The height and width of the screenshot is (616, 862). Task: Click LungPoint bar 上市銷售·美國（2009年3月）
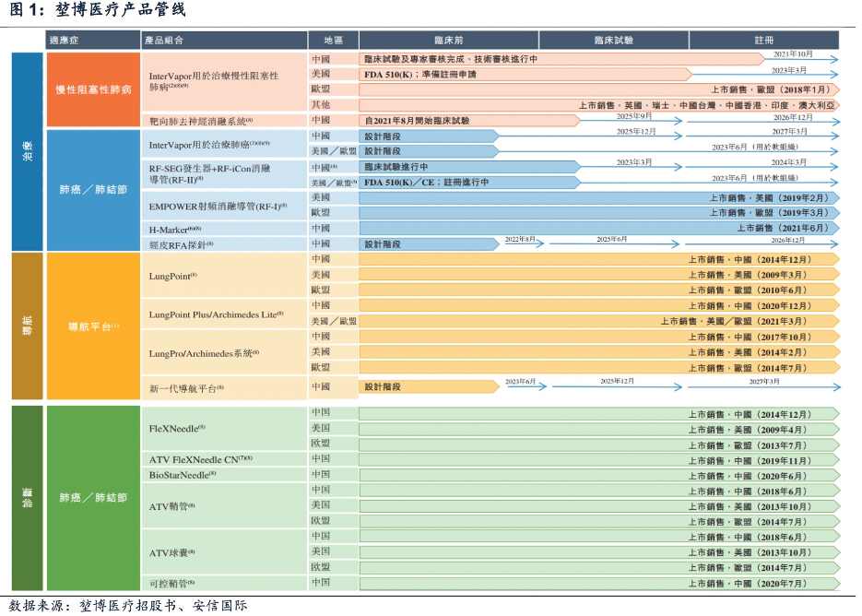point(599,275)
